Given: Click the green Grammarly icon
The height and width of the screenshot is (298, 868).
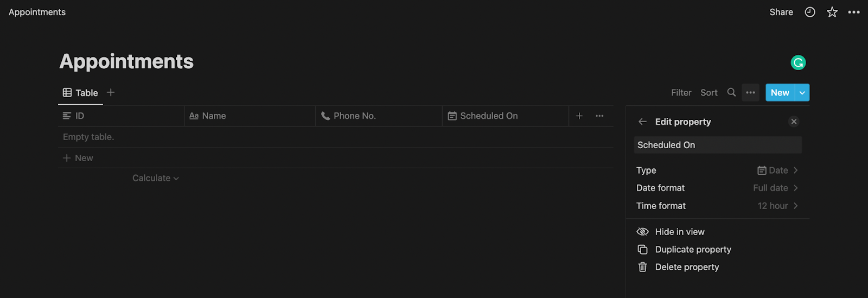Looking at the screenshot, I should (798, 63).
